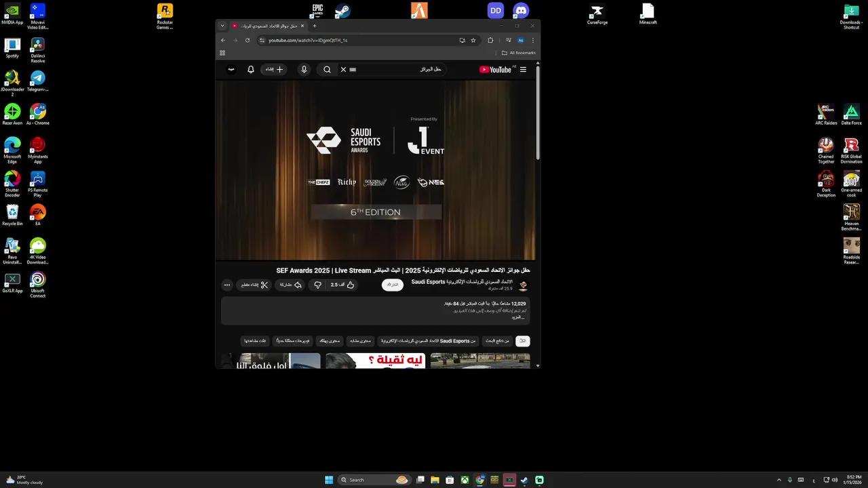This screenshot has height=488, width=868.
Task: Like the video with thumbs up
Action: pyautogui.click(x=342, y=285)
